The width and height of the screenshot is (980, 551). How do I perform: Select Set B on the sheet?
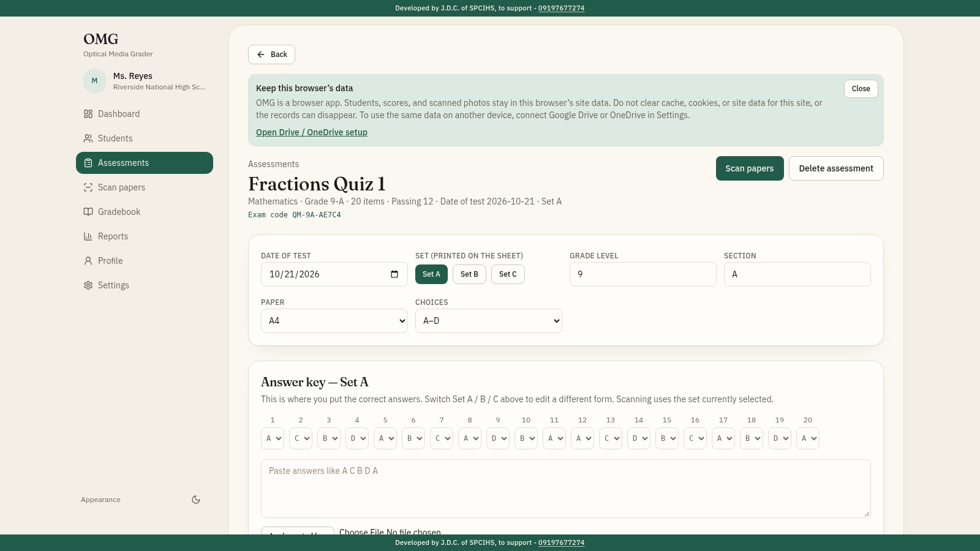[x=469, y=274]
